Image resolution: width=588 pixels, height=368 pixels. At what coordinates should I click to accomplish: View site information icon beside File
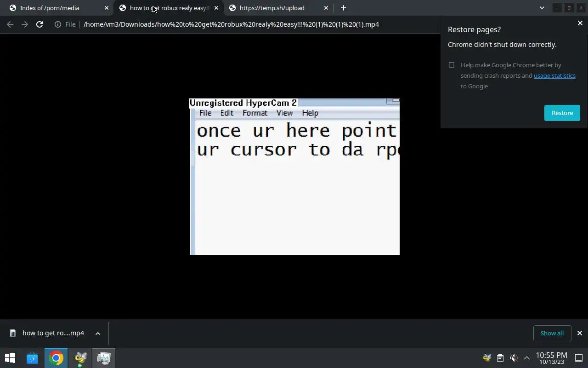58,24
